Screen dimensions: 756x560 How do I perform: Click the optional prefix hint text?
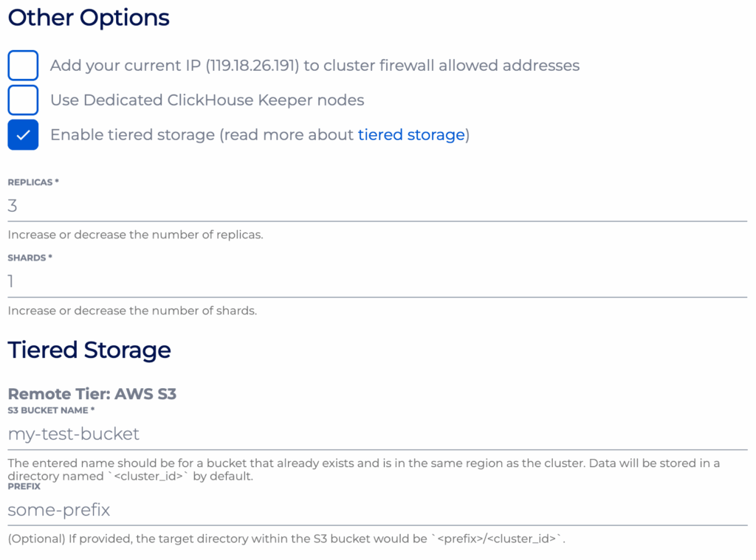point(286,539)
